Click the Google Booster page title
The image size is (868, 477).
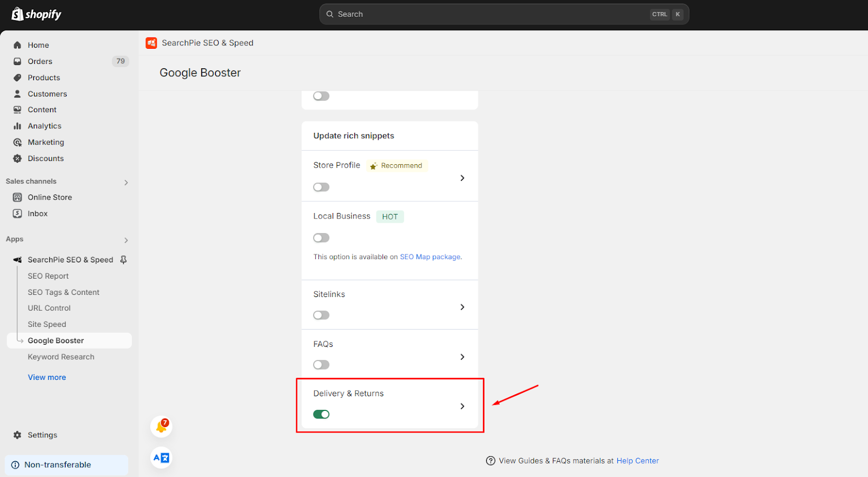200,73
